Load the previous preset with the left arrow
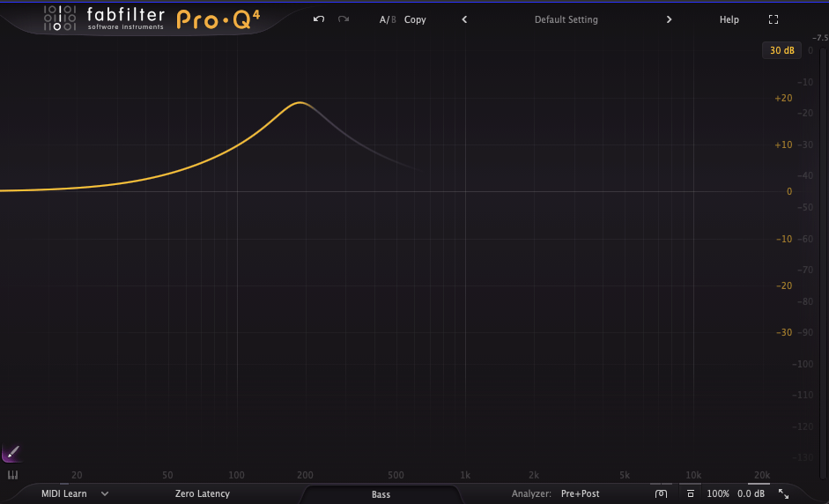This screenshot has height=504, width=829. [464, 19]
